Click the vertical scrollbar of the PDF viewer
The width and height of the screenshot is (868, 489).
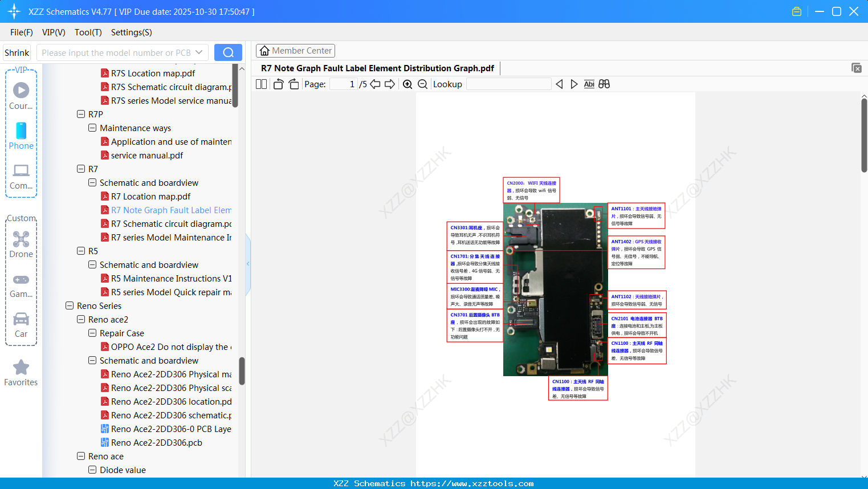coord(864,135)
